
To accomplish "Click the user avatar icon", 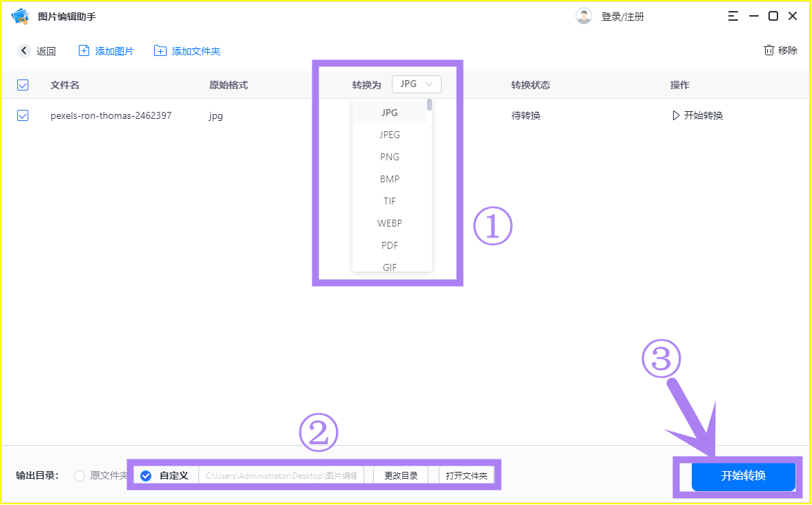I will pyautogui.click(x=584, y=16).
